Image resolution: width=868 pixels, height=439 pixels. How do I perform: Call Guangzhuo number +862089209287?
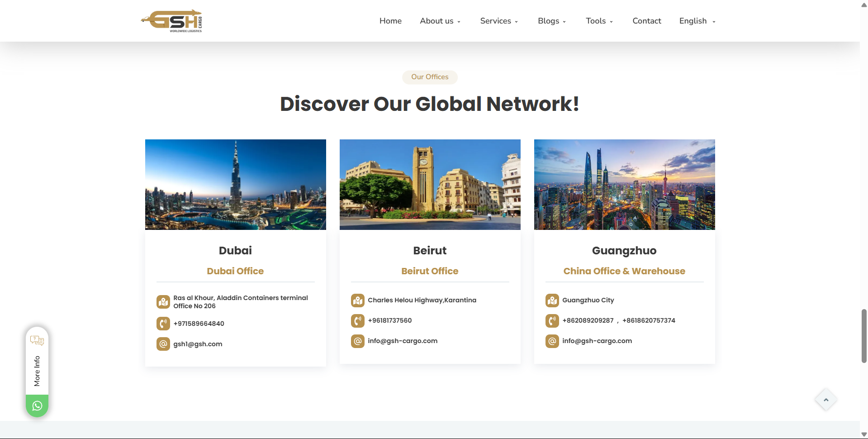[588, 320]
